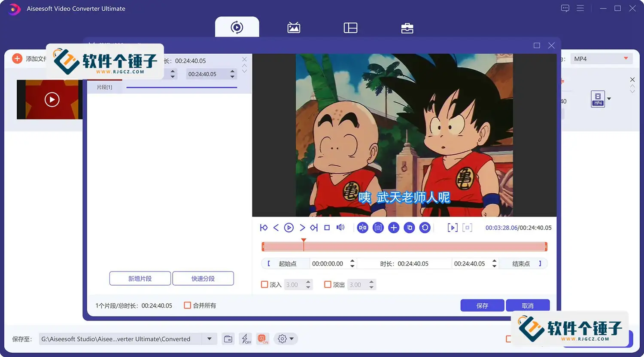Viewport: 644px width, 357px height.
Task: Mute the video with the volume icon
Action: coord(340,228)
